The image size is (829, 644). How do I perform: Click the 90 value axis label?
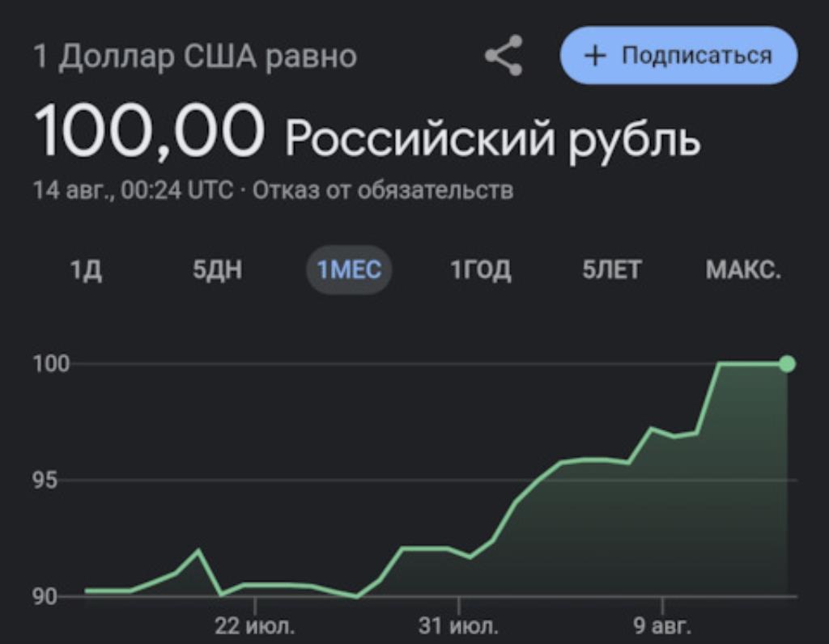(x=45, y=597)
